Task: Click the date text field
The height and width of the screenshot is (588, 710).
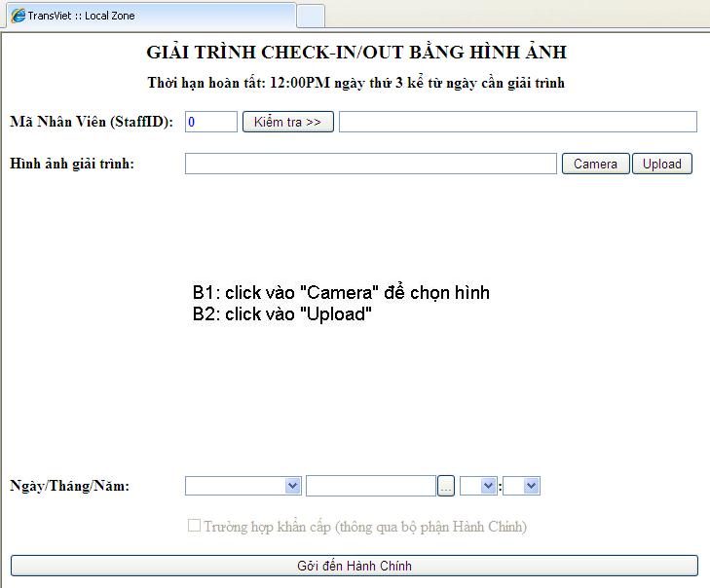Action: [x=371, y=486]
